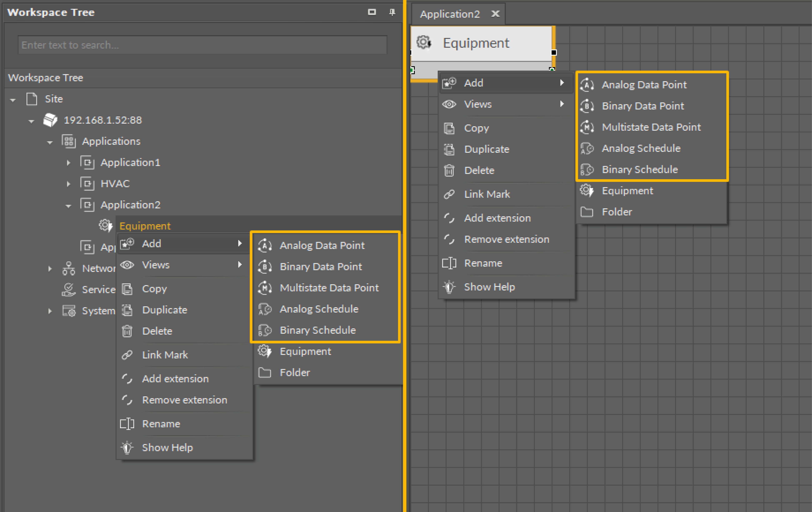Select the Applications node in the tree
The image size is (812, 512).
click(111, 141)
